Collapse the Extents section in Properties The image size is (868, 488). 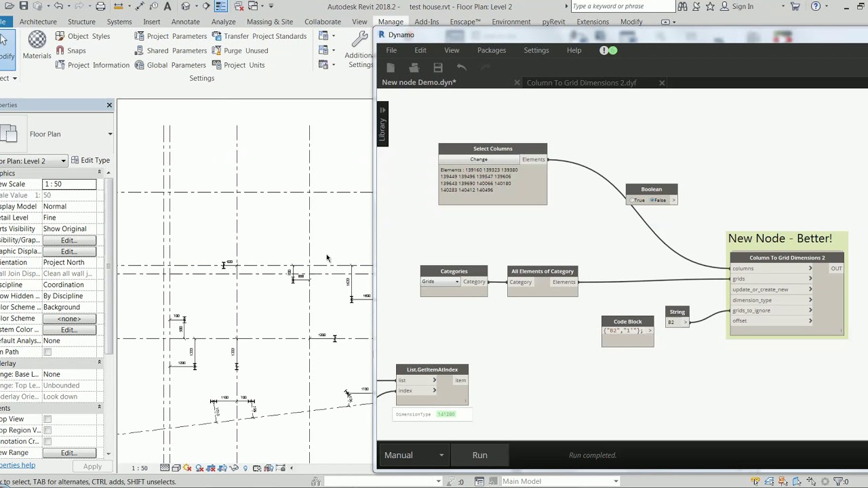coord(99,407)
